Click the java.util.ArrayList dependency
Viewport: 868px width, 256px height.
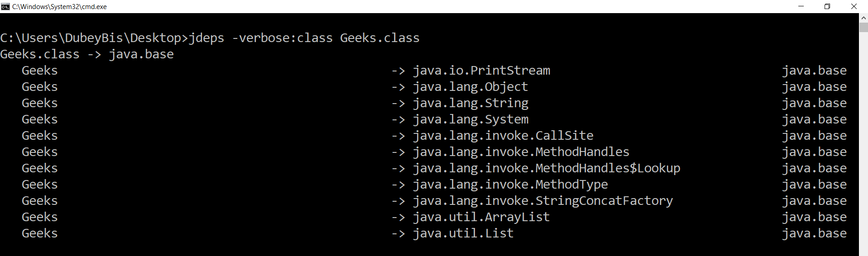(481, 217)
